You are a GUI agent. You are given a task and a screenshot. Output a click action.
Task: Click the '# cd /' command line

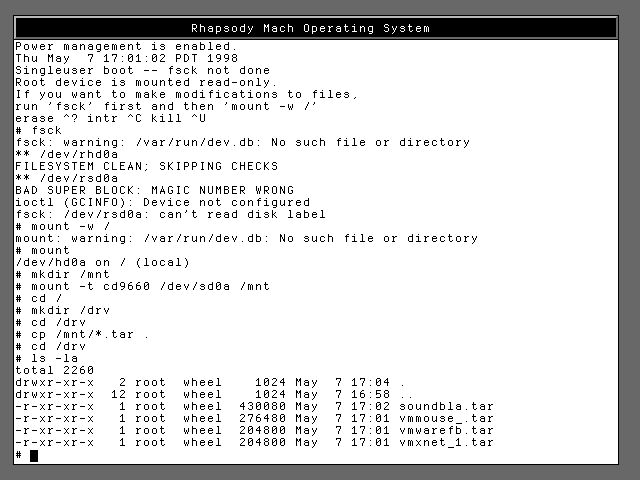pyautogui.click(x=39, y=298)
